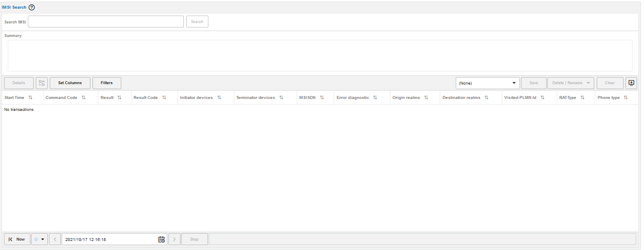Click the expand panel plus icon
Viewport: 644px width, 250px height.
click(x=631, y=83)
